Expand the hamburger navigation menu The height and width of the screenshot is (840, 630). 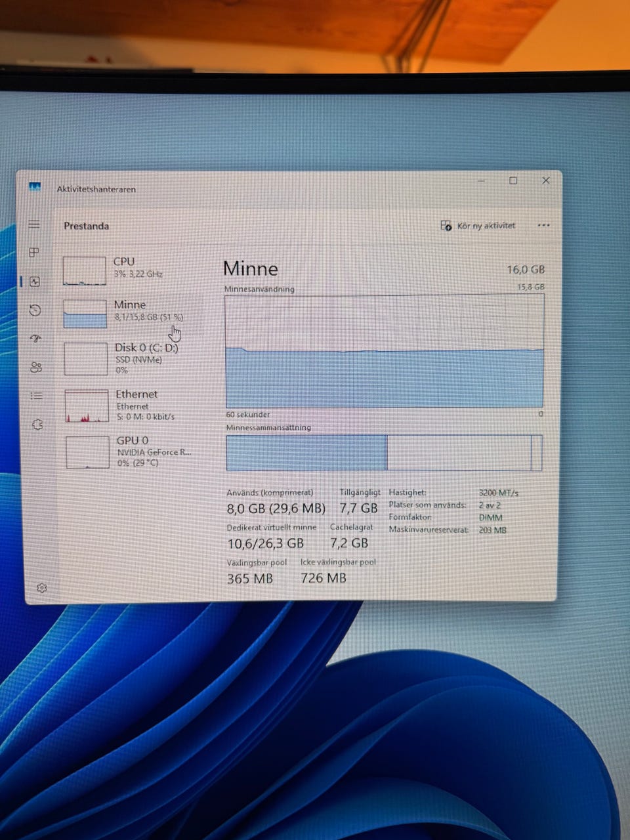tap(34, 224)
